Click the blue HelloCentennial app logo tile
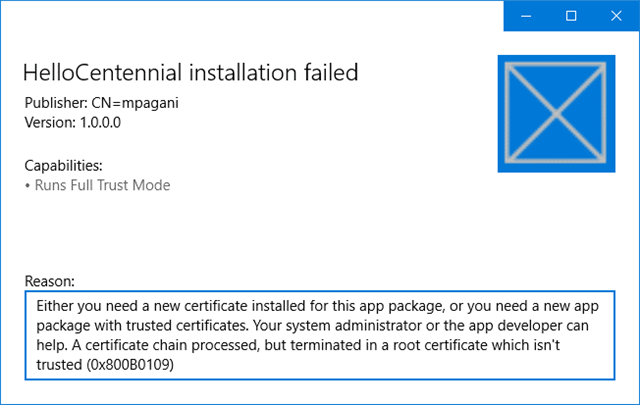 point(556,113)
